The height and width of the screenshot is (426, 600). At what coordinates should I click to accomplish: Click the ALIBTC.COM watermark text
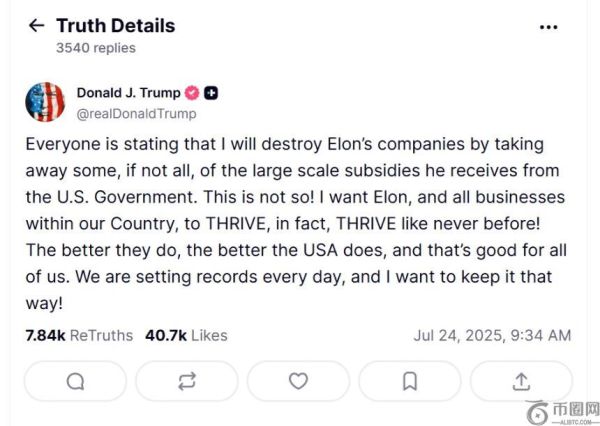pyautogui.click(x=574, y=420)
